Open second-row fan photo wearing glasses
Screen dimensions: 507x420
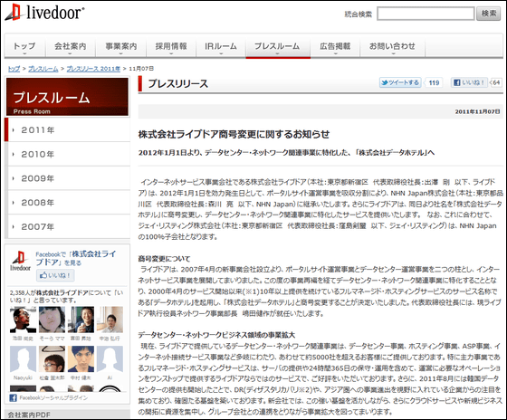tap(52, 358)
